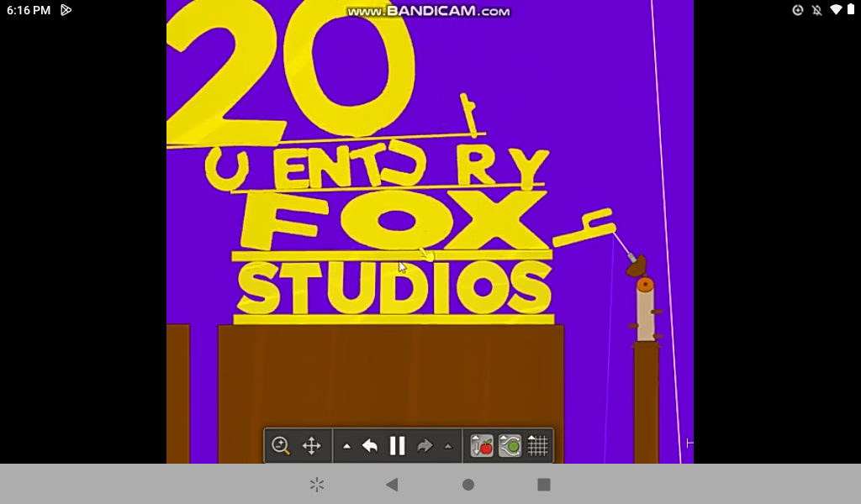Toggle air friction with the green ball

click(510, 446)
